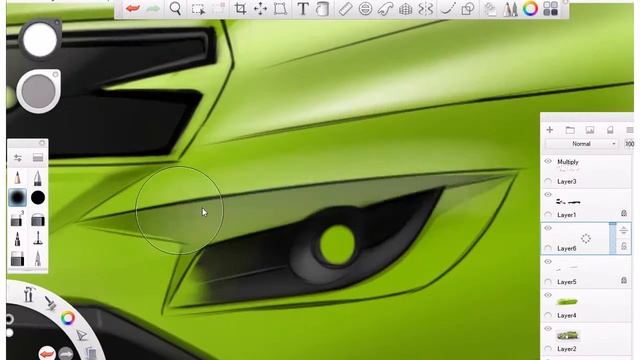The height and width of the screenshot is (360, 640).
Task: Open the brushes icon in lagoon
Action: coord(50,303)
